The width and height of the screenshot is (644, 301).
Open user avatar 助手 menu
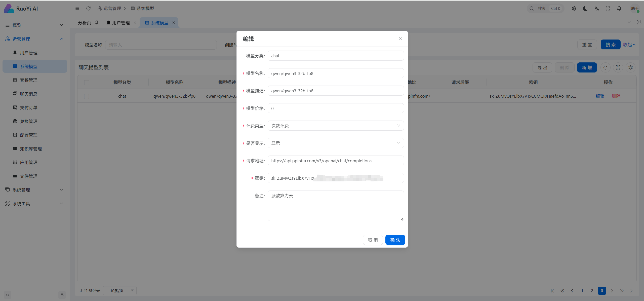[635, 8]
